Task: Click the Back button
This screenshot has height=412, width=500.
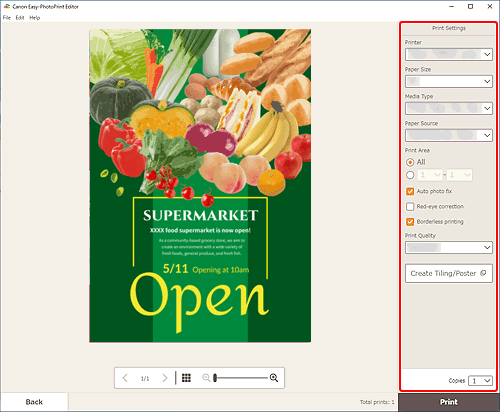Action: click(x=34, y=402)
